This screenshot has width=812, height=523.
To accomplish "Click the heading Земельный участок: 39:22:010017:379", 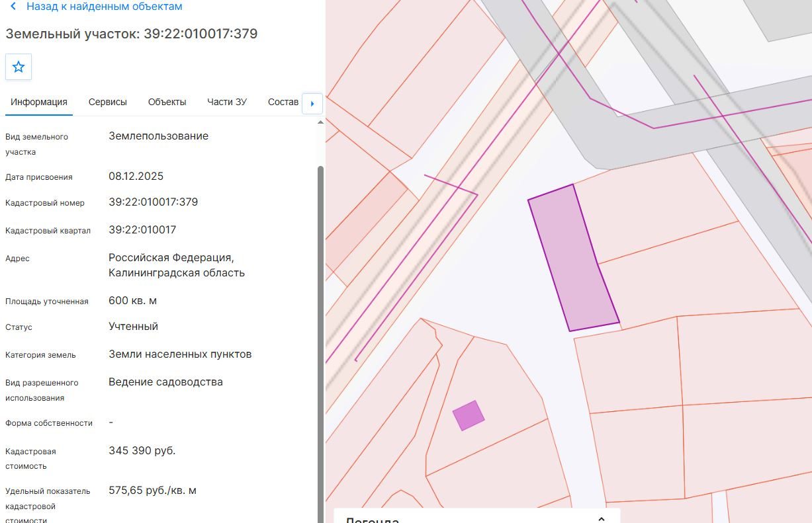I will coord(132,34).
